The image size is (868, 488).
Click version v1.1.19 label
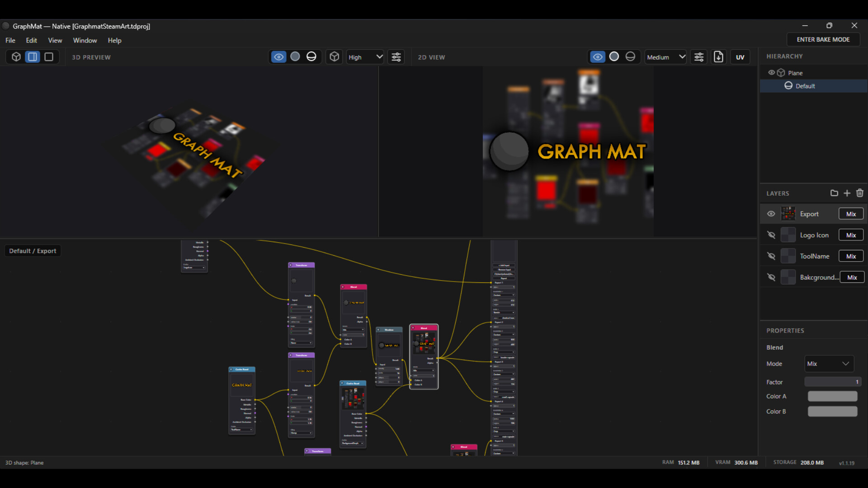(x=847, y=463)
